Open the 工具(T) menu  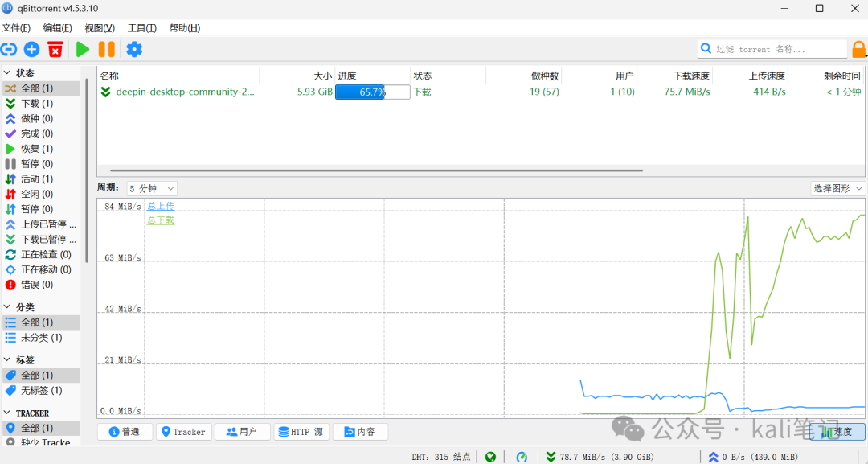pyautogui.click(x=142, y=27)
